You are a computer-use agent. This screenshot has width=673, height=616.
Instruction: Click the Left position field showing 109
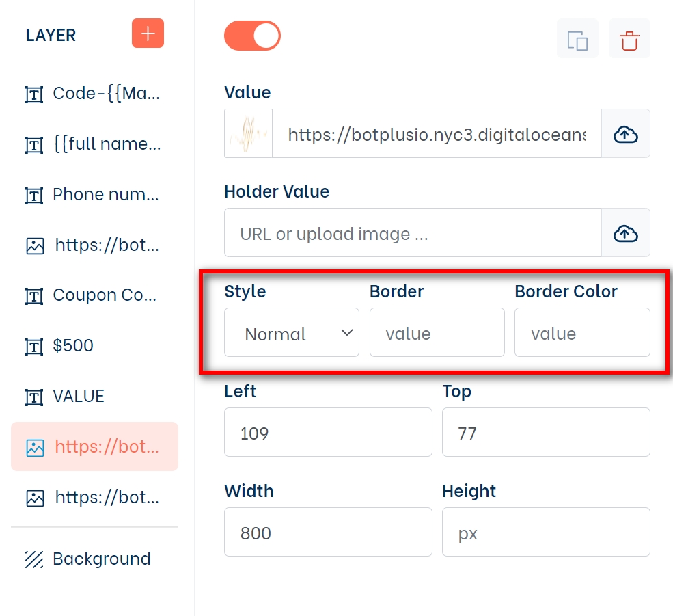(x=328, y=433)
